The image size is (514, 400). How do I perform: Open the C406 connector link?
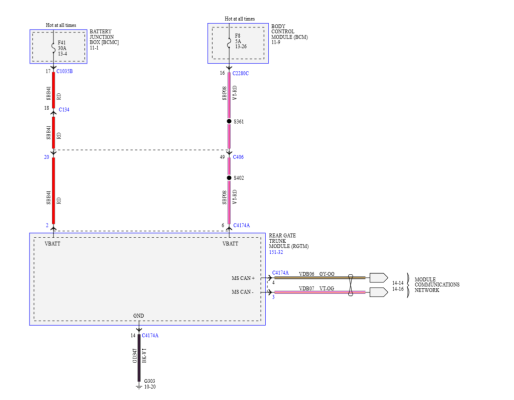(x=238, y=157)
